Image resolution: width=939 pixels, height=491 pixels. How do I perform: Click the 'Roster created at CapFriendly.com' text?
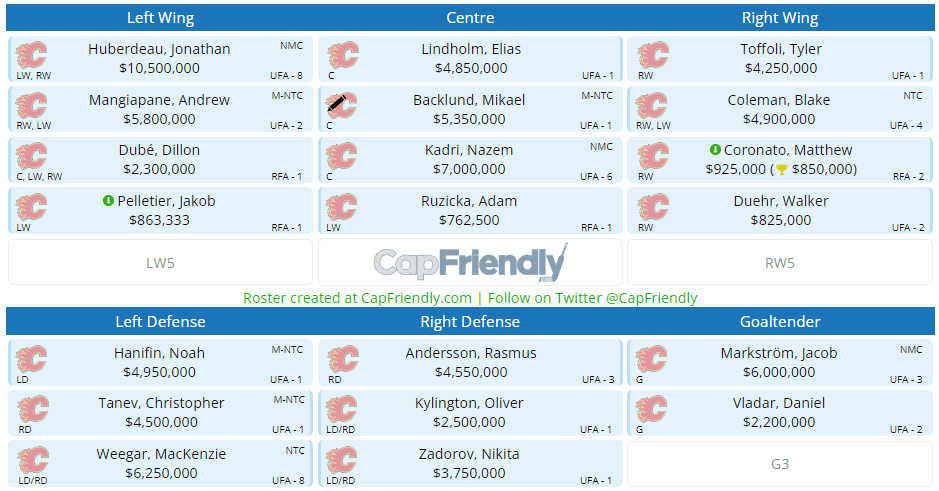pos(357,298)
